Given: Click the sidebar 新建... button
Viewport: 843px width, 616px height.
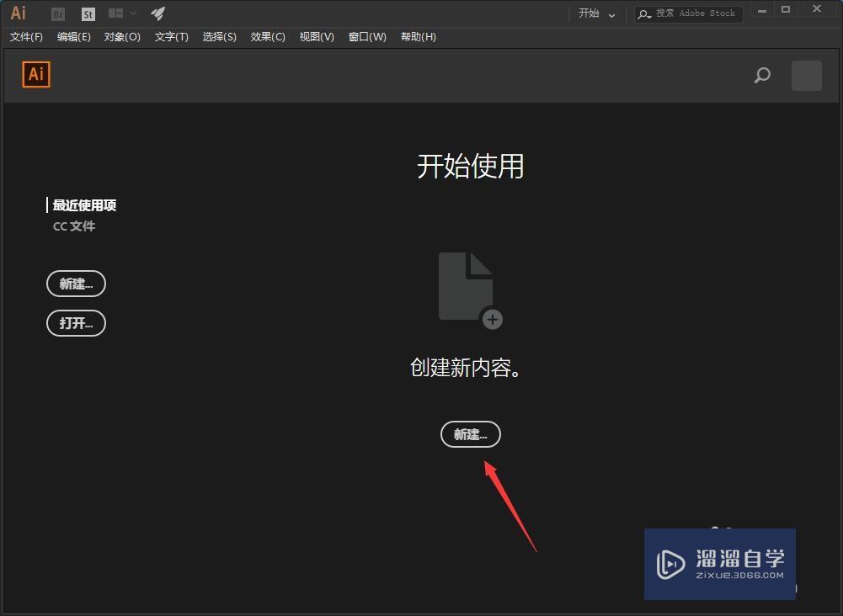Looking at the screenshot, I should (x=76, y=284).
